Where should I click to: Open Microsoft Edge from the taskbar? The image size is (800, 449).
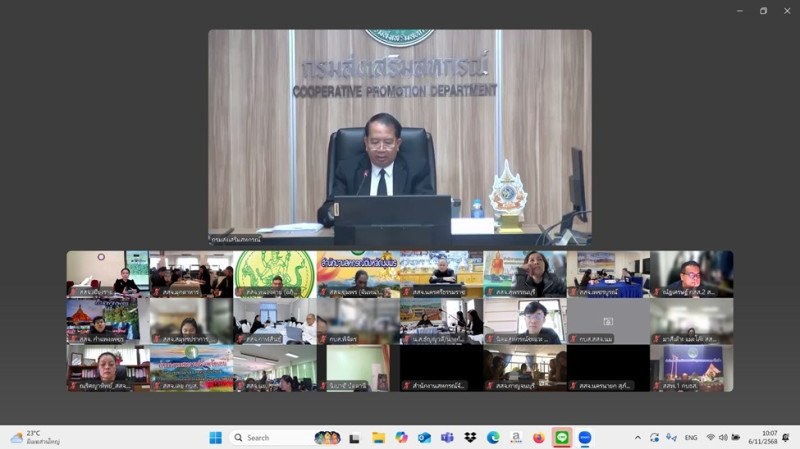pos(493,438)
